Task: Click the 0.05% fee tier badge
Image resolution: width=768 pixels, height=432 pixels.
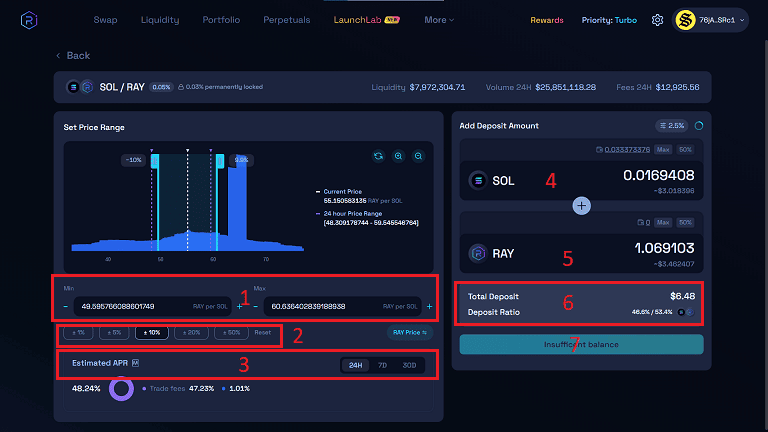Action: tap(161, 87)
